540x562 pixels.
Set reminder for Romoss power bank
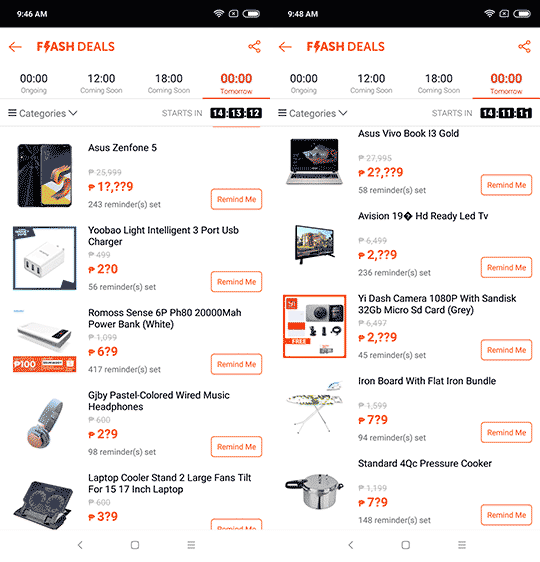[236, 364]
